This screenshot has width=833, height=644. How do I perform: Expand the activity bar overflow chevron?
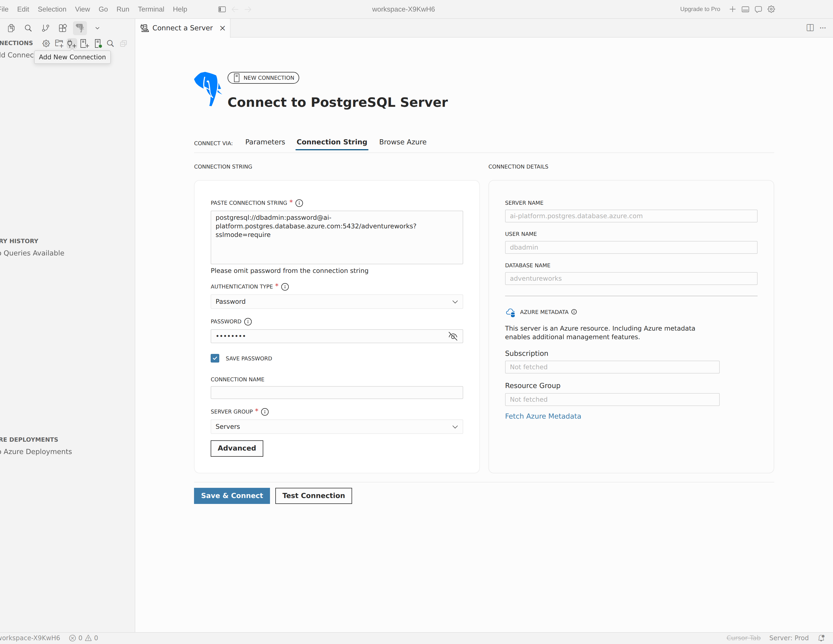[97, 28]
